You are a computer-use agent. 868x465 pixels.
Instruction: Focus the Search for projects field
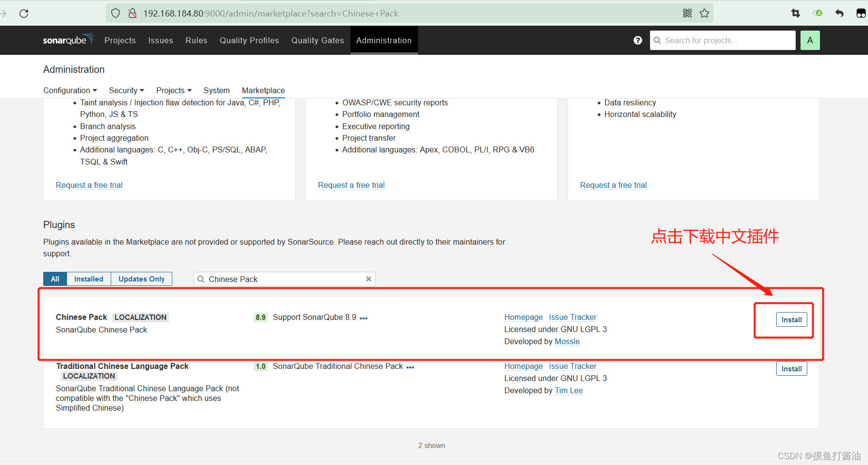(x=722, y=40)
